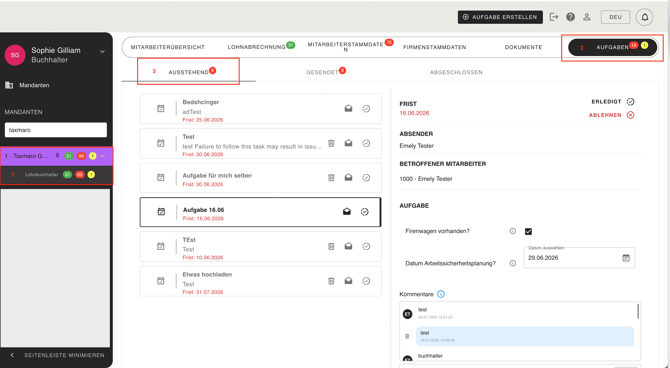This screenshot has height=368, width=670.
Task: Click the 'Aufgabe erstellen' button
Action: (x=500, y=17)
